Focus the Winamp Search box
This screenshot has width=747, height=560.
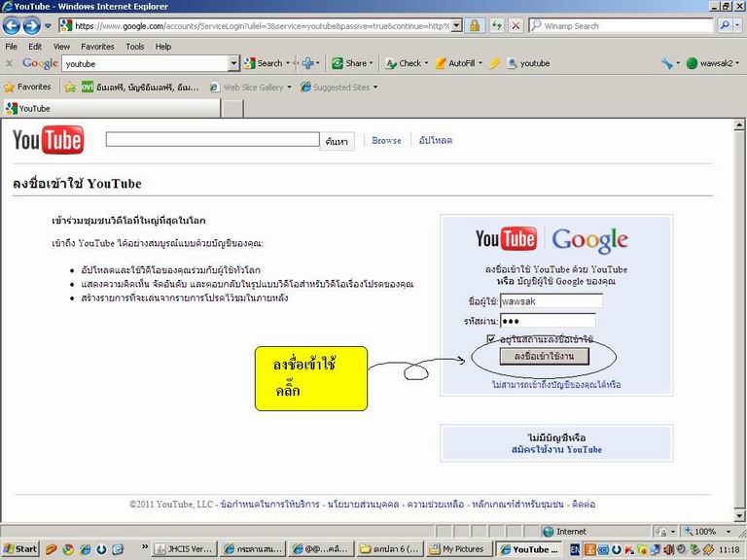pyautogui.click(x=621, y=25)
